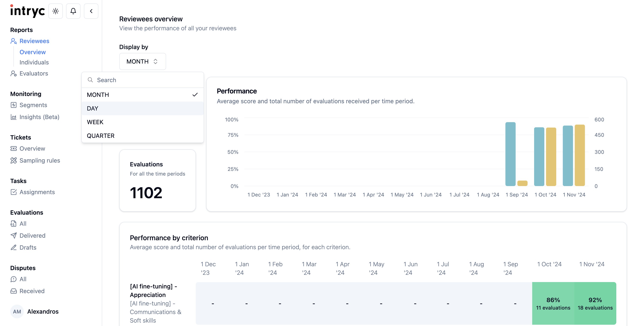Collapse sidebar with the chevron button

tap(91, 11)
